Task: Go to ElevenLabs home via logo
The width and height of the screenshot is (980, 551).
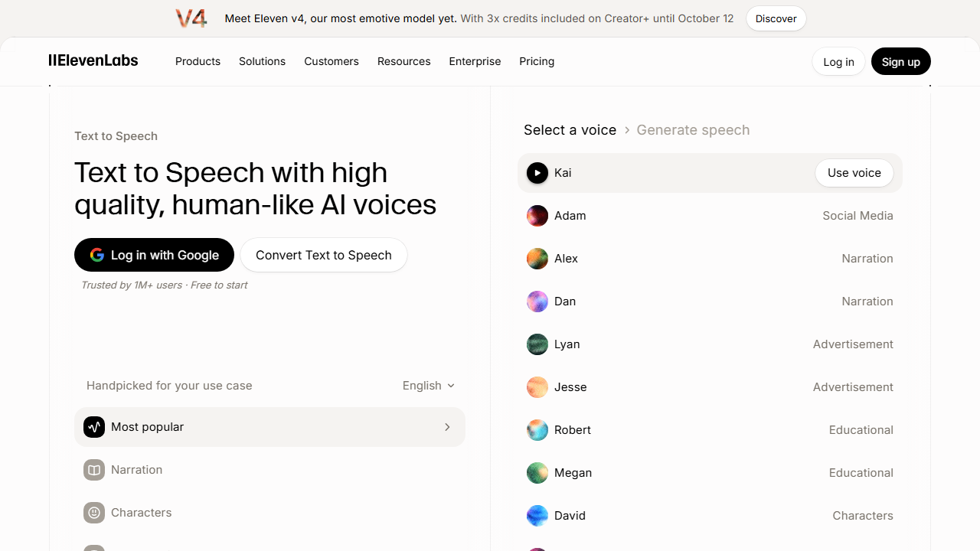Action: (x=93, y=60)
